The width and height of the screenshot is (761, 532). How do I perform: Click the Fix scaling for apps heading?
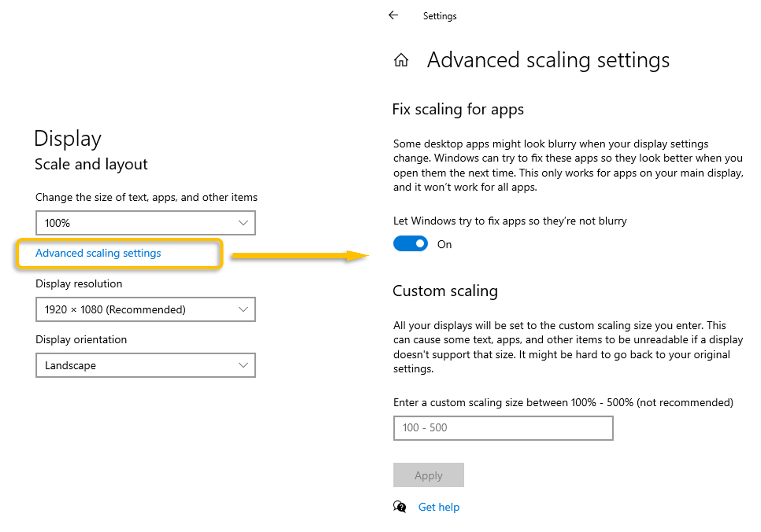(458, 109)
